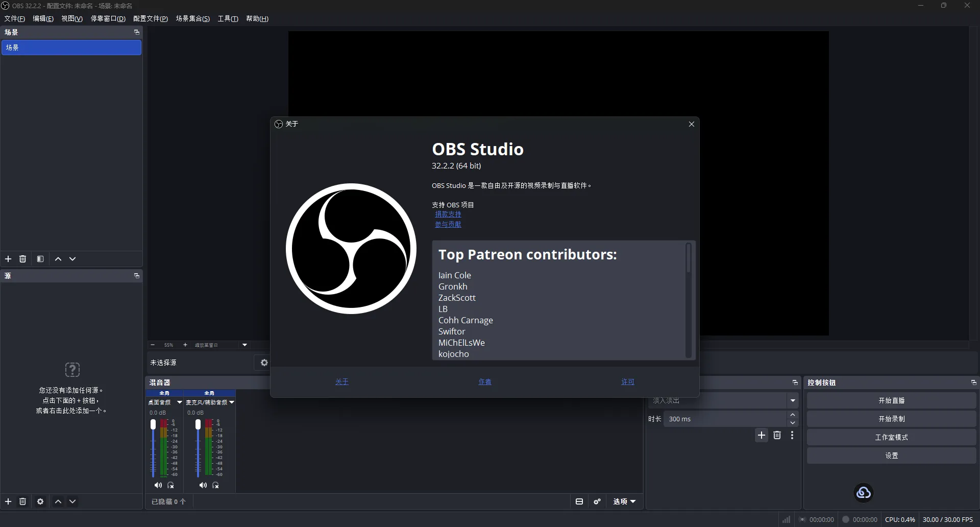Open scene filters icon in 场景 panel toolbar
This screenshot has height=527, width=980.
click(40, 259)
